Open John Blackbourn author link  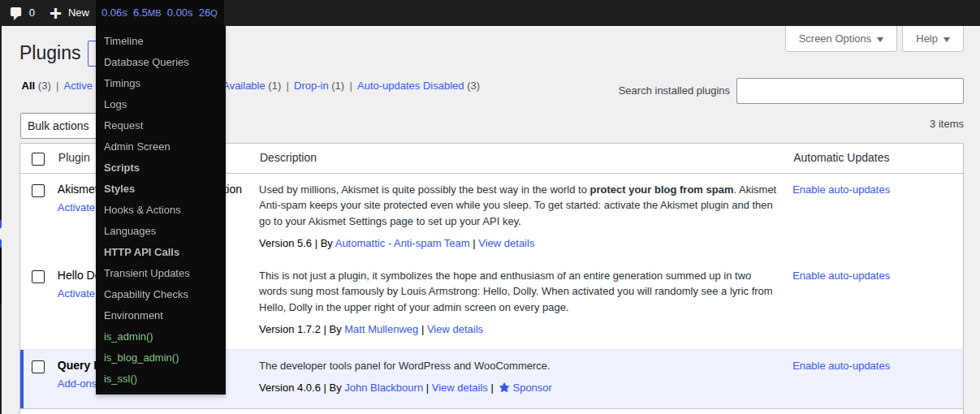coord(384,388)
